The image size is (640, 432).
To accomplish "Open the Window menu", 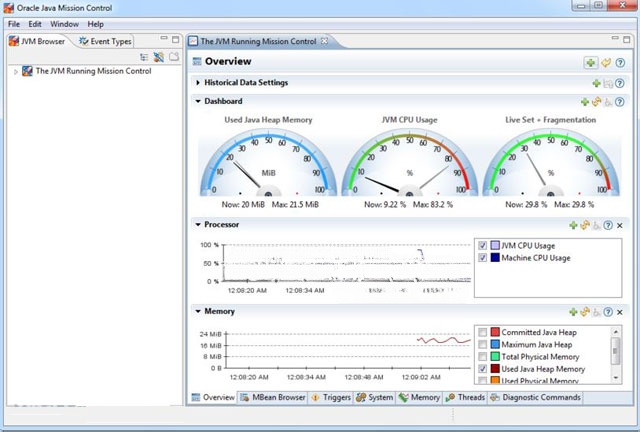I will pyautogui.click(x=64, y=24).
